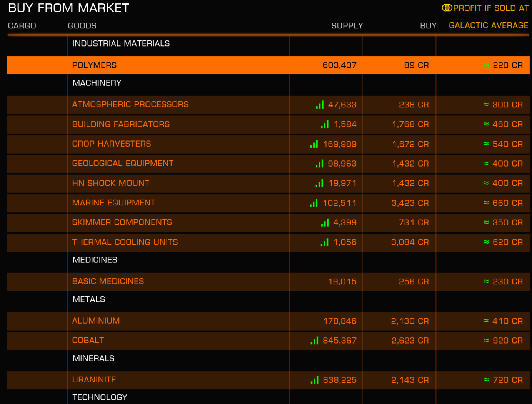Screen dimensions: 532x404
Task: Click the approximate symbol next to 230 CR
Action: (x=486, y=281)
